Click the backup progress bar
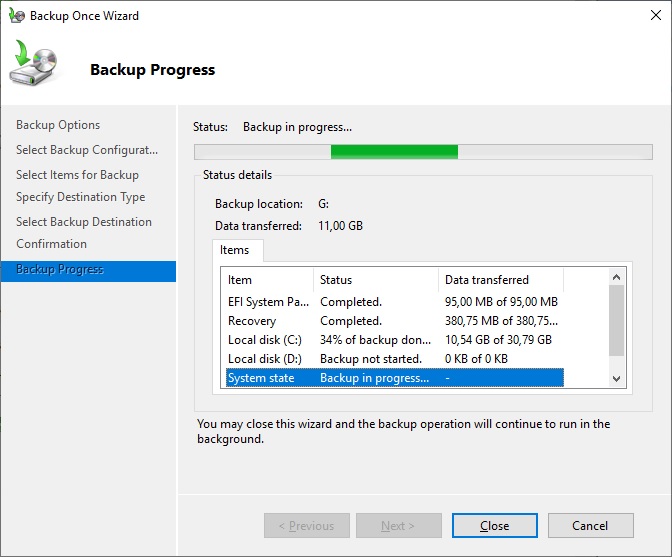Screen dimensions: 672x557 [422, 152]
